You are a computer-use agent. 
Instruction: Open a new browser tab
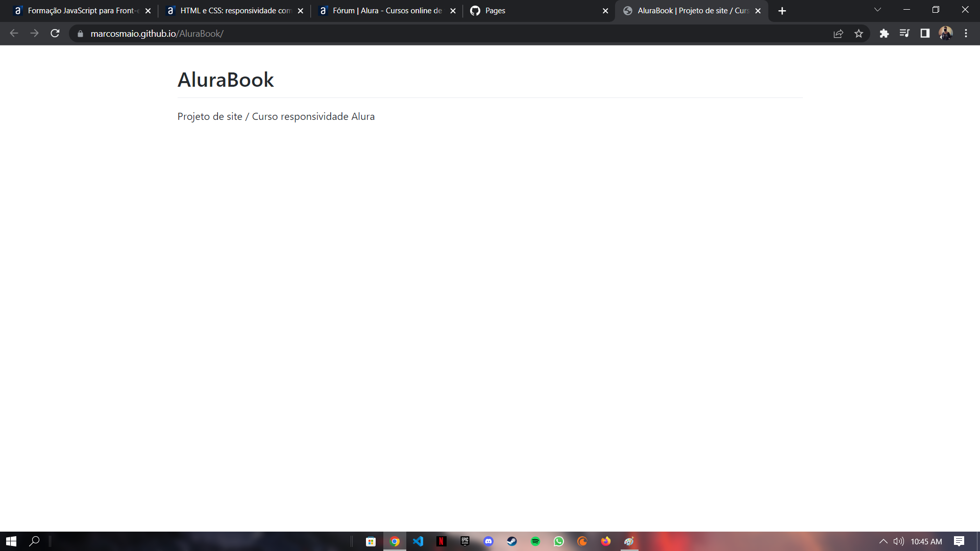click(x=782, y=11)
